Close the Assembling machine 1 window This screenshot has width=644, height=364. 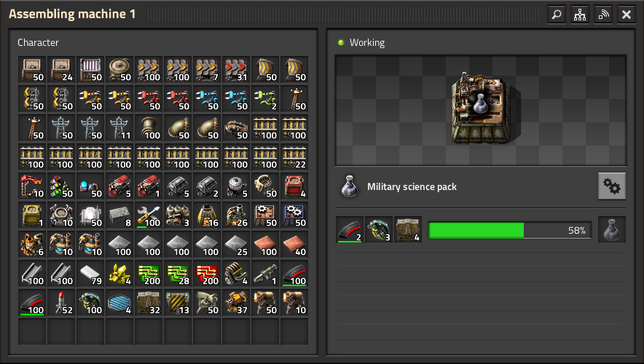[x=627, y=15]
